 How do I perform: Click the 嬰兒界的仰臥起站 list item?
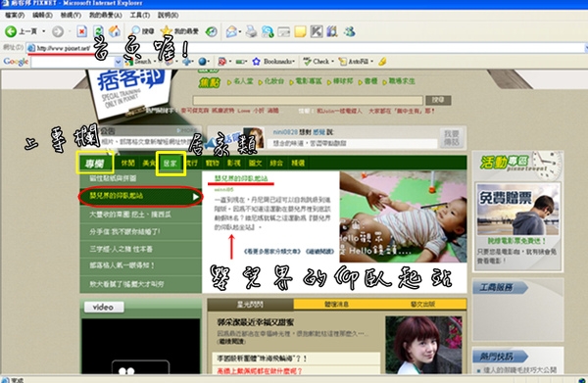point(140,196)
